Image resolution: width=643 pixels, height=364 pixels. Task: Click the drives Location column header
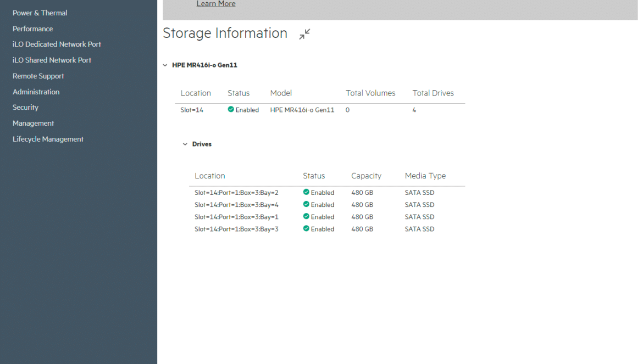tap(210, 176)
